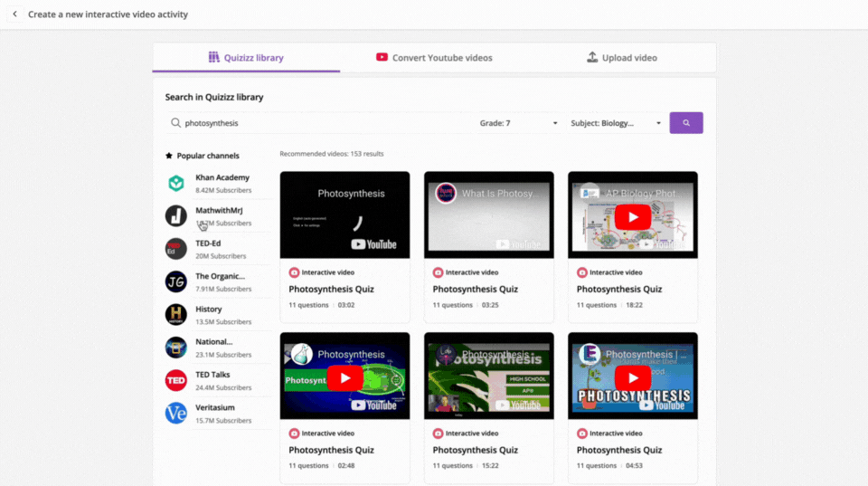868x486 pixels.
Task: Choose the Veritasium Ve channel icon
Action: tap(176, 414)
